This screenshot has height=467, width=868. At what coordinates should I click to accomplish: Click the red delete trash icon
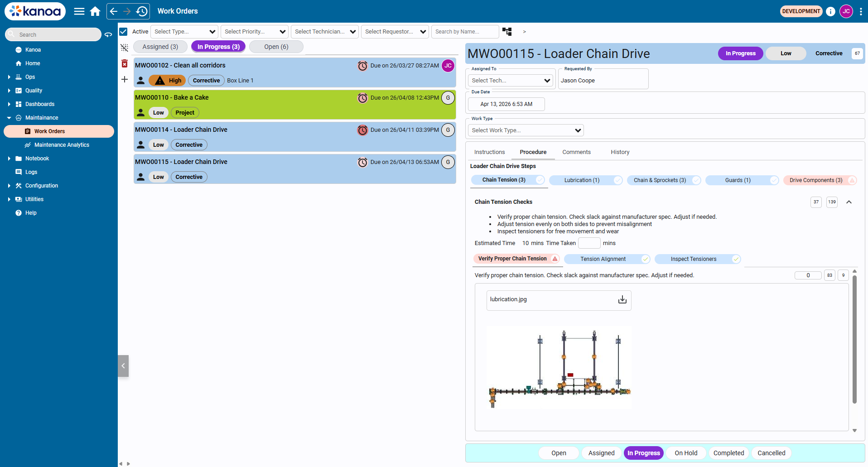pyautogui.click(x=125, y=64)
